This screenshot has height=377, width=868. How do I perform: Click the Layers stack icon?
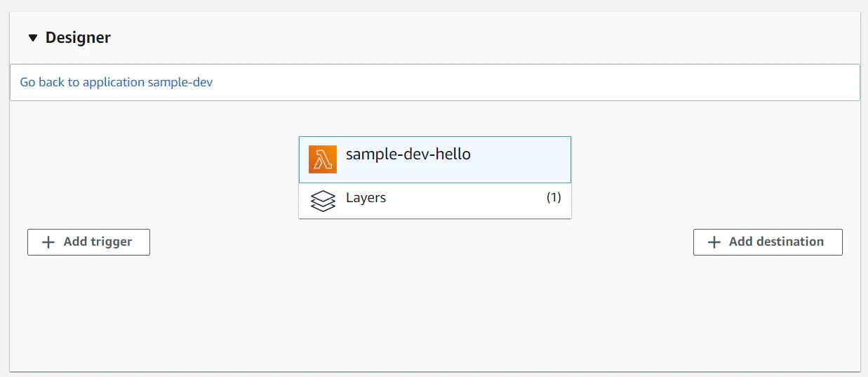tap(323, 201)
